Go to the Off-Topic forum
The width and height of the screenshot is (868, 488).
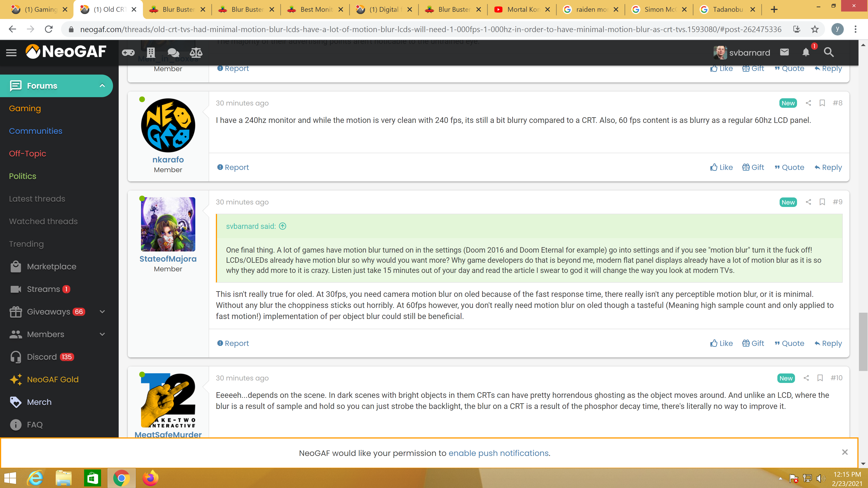click(x=27, y=154)
